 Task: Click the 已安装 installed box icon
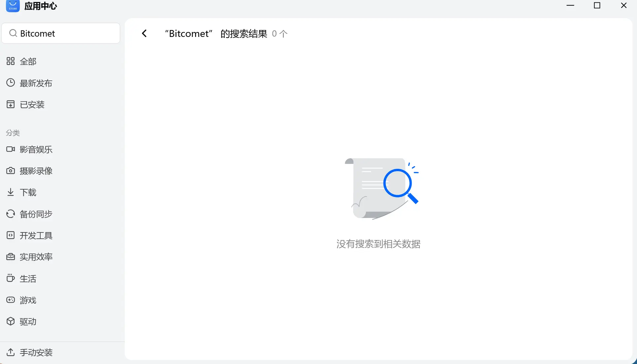[11, 105]
